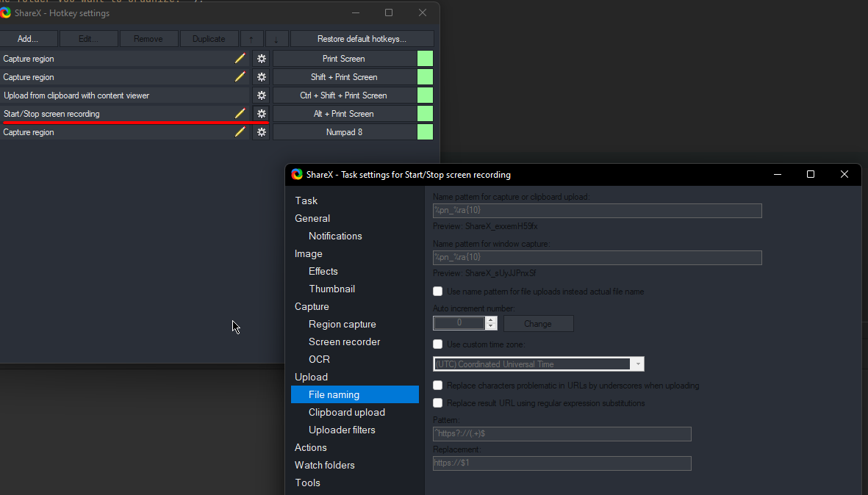
Task: Click the ShareX logo in the Task settings title bar
Action: (x=297, y=174)
